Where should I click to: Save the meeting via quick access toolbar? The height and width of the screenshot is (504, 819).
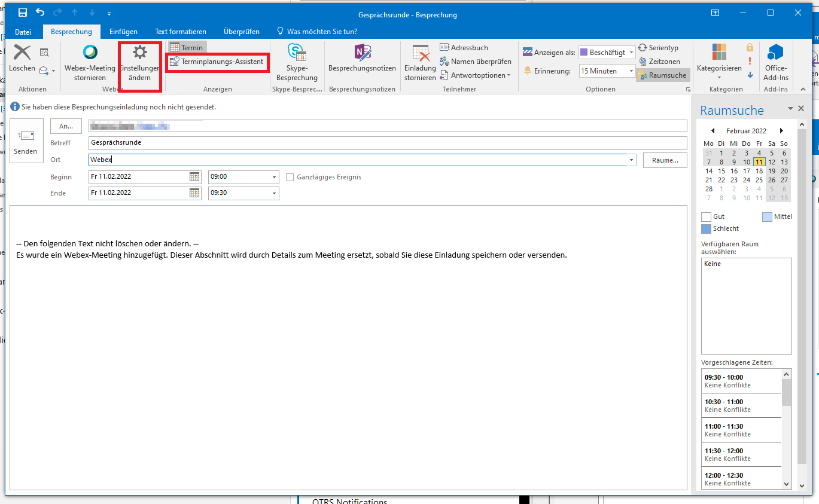tap(23, 13)
